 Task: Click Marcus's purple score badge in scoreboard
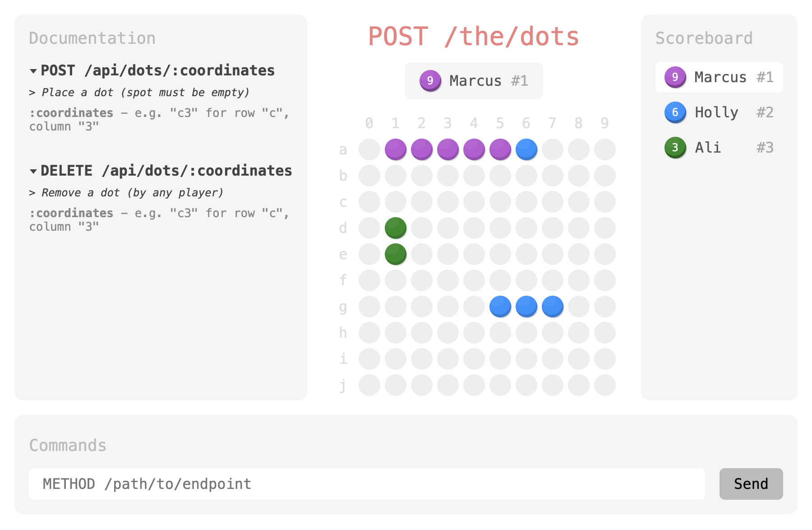tap(675, 77)
